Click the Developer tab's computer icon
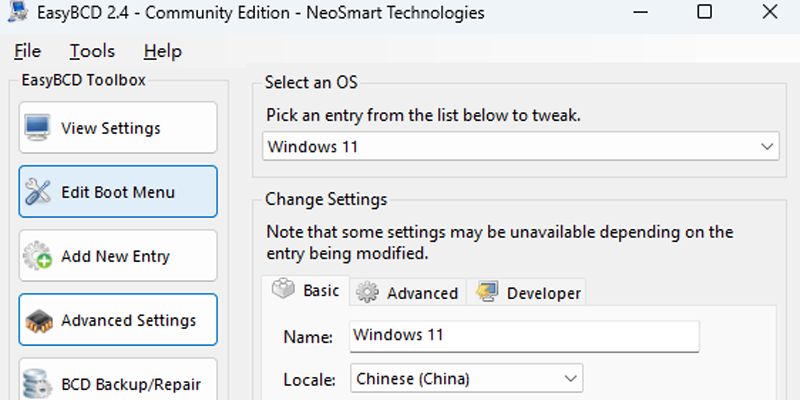800x400 pixels. [x=487, y=292]
